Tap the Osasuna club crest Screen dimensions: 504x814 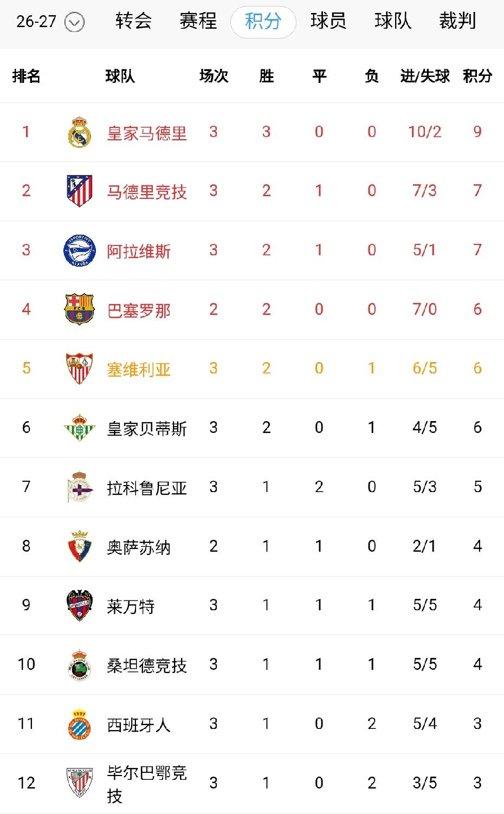[x=80, y=546]
